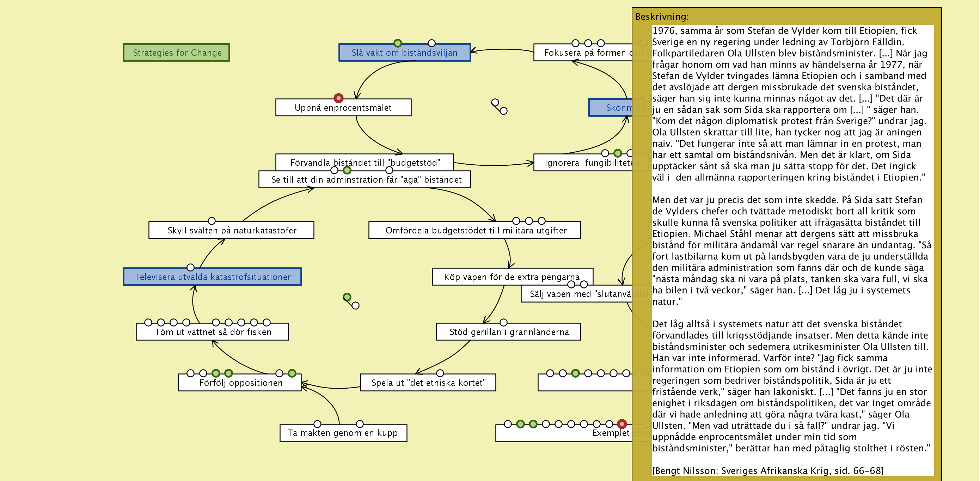Select the Slå vakt om biståndsviljan node
Screen dimensions: 980x481
(404, 53)
